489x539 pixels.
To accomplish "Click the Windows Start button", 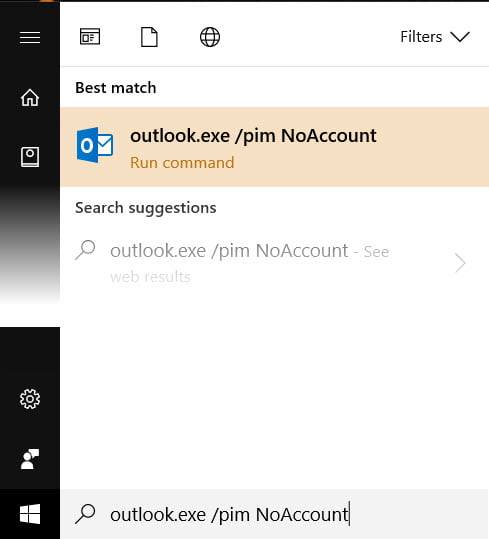I will tap(30, 514).
